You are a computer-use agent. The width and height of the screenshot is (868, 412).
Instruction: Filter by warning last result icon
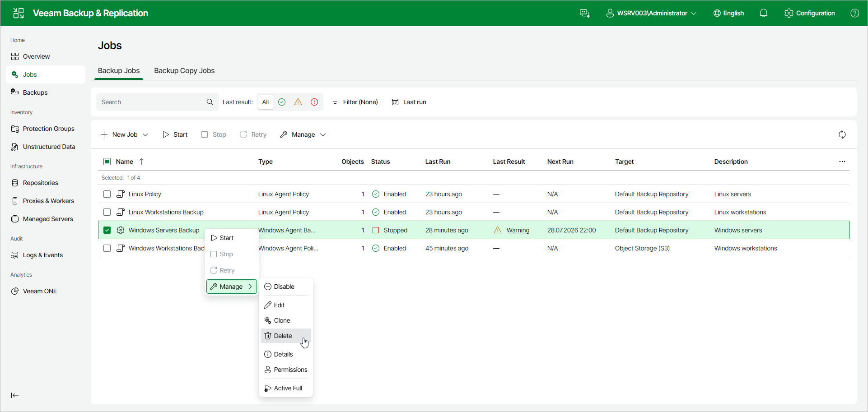pyautogui.click(x=298, y=102)
